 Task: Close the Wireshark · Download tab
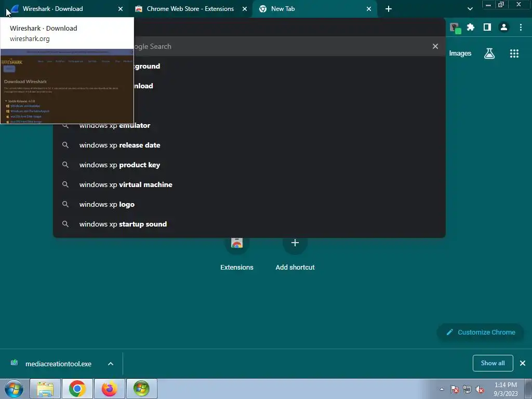click(x=121, y=9)
